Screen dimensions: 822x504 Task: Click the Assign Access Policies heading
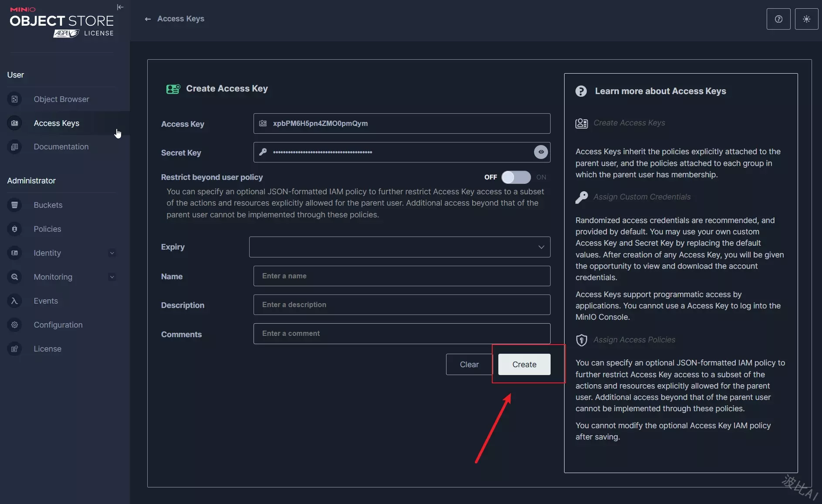[634, 340]
